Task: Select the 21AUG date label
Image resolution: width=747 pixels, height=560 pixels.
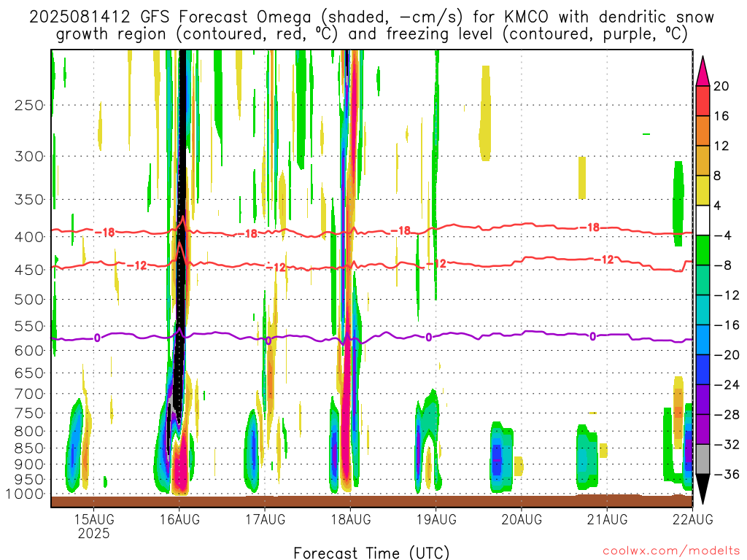Action: pyautogui.click(x=608, y=519)
